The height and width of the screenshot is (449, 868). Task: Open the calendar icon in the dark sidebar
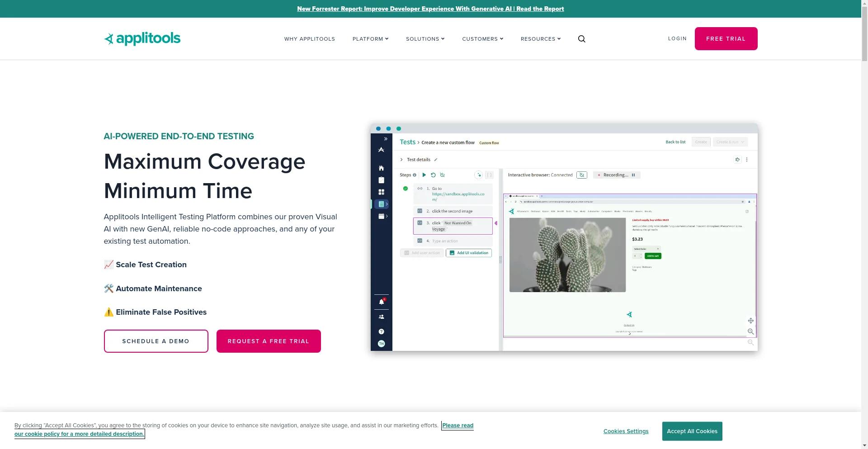[382, 217]
